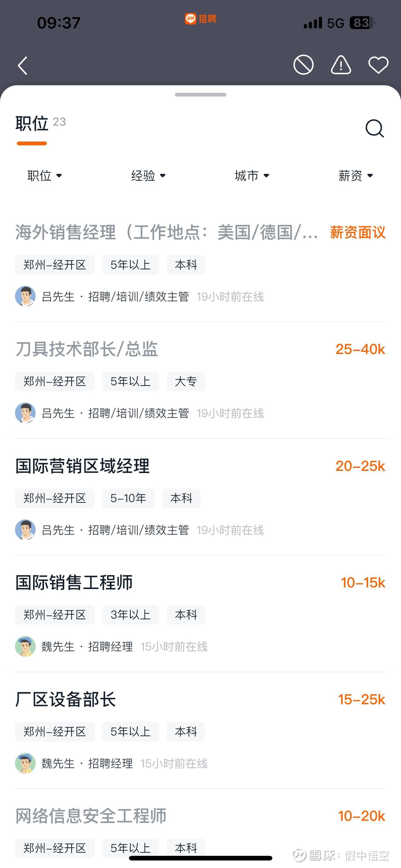Tap the sheet drag handle bar
This screenshot has height=868, width=401.
[x=200, y=95]
